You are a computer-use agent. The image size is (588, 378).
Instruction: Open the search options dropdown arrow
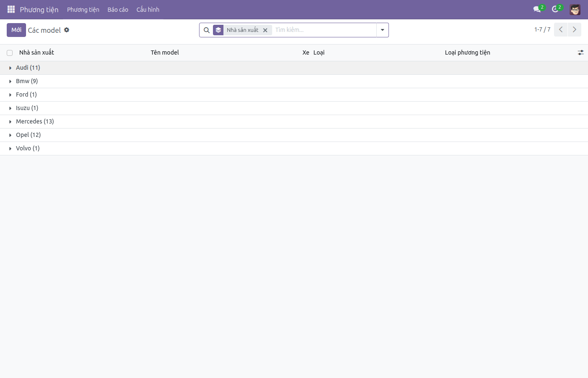click(383, 30)
